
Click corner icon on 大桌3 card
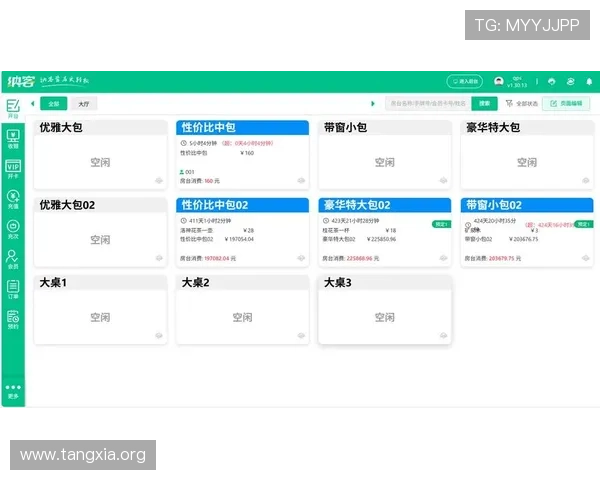click(443, 336)
